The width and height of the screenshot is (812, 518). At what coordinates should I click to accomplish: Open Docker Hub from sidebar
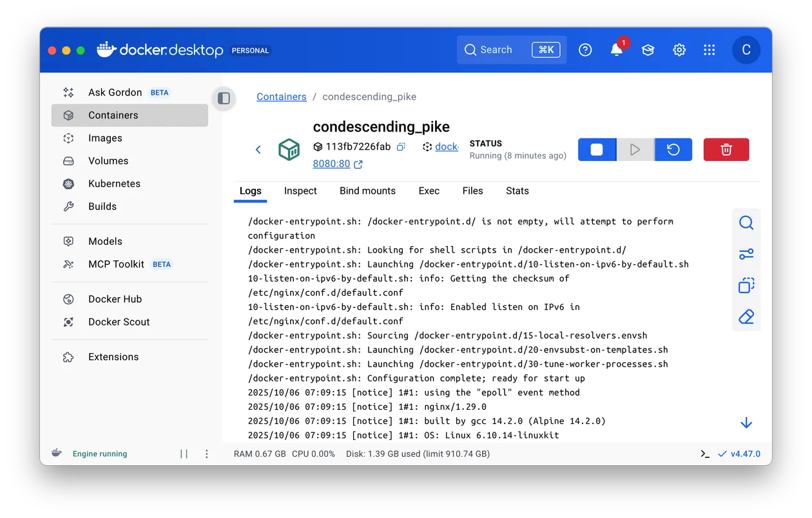pyautogui.click(x=130, y=299)
